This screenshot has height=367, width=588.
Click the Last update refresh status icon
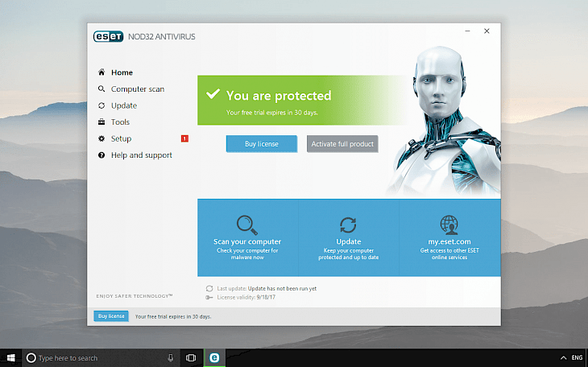[209, 288]
